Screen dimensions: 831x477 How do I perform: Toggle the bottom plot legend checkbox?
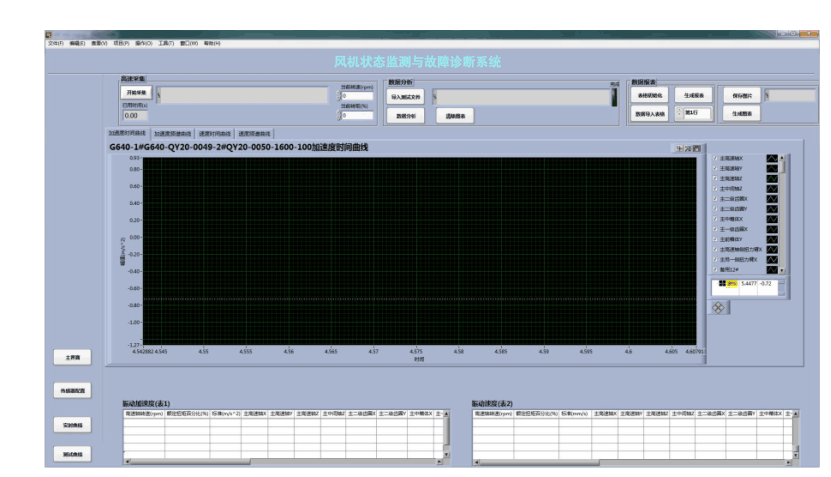point(714,269)
